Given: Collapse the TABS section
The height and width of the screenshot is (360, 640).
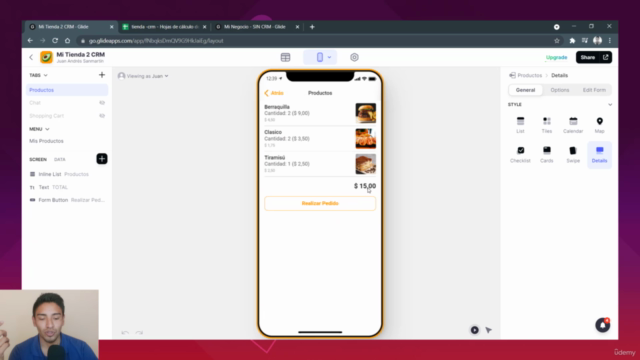Looking at the screenshot, I should pyautogui.click(x=45, y=75).
